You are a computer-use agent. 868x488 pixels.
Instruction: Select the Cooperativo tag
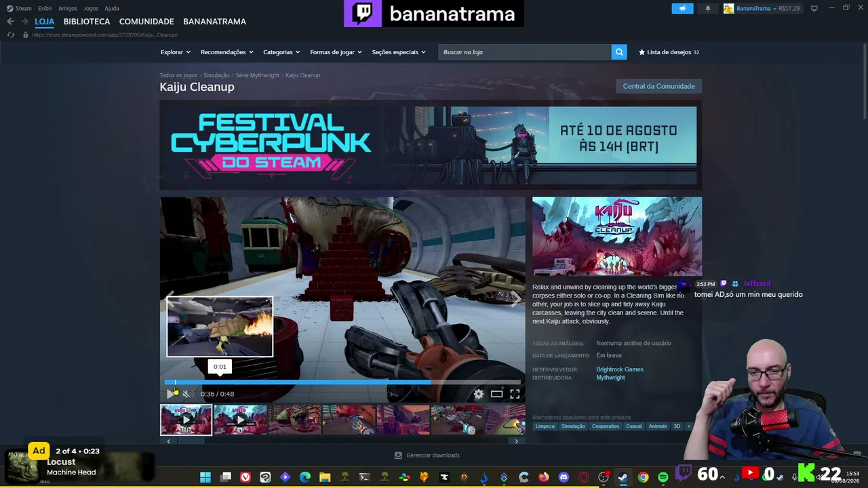point(606,426)
